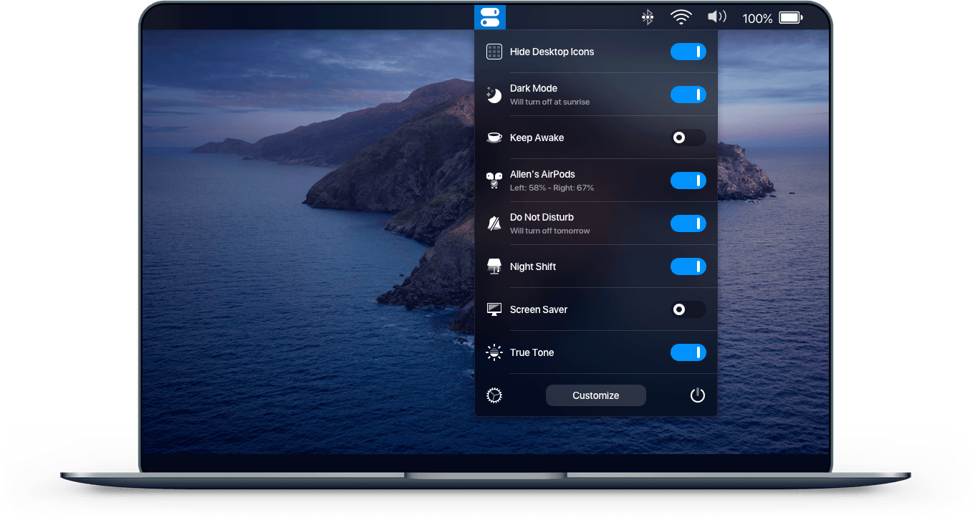Select the Do Not Disturb label
980x520 pixels.
coord(542,217)
